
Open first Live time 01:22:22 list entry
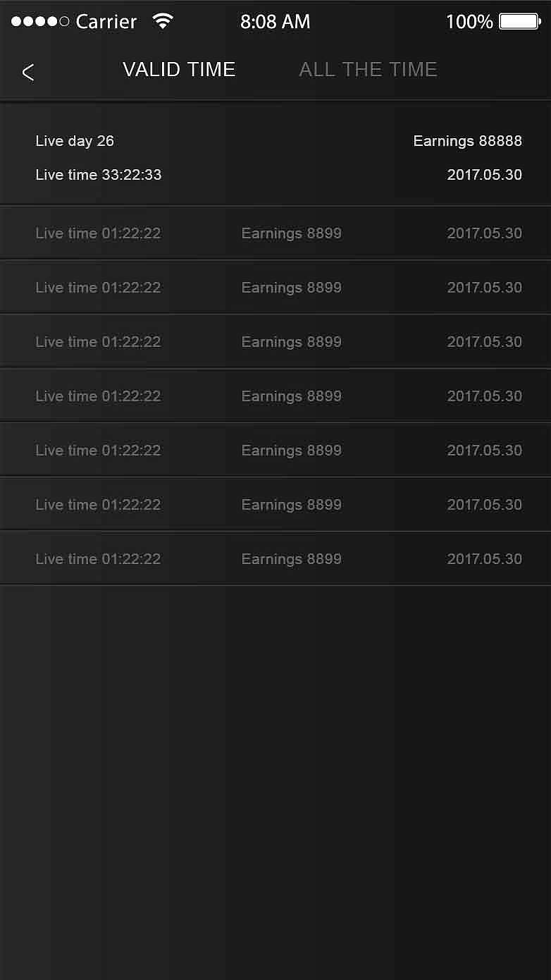(x=98, y=233)
